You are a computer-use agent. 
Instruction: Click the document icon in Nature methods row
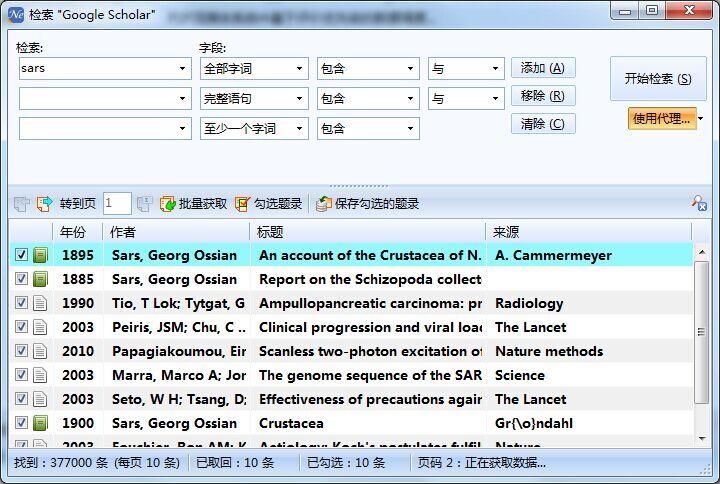tap(40, 351)
